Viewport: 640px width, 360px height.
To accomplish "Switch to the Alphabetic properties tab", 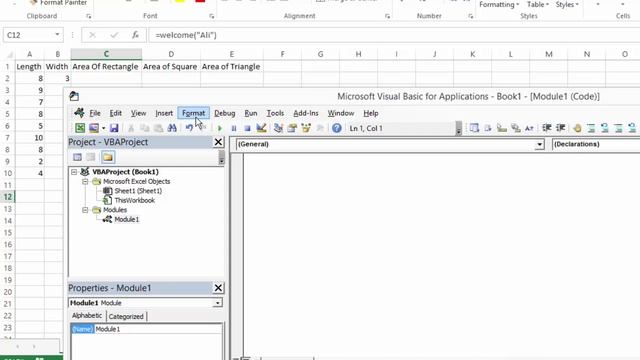I will [x=87, y=316].
